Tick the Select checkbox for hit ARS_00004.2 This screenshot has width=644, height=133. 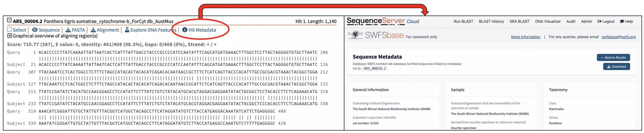[10, 29]
